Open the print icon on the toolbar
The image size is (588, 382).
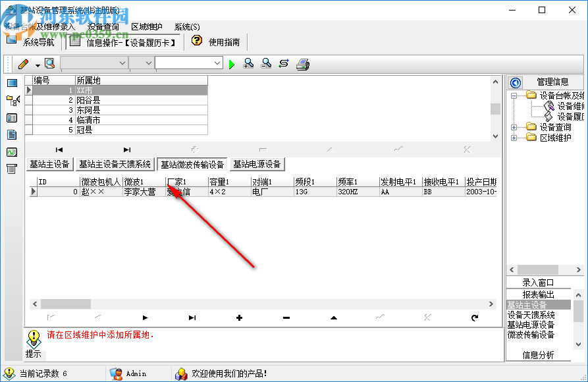[302, 63]
